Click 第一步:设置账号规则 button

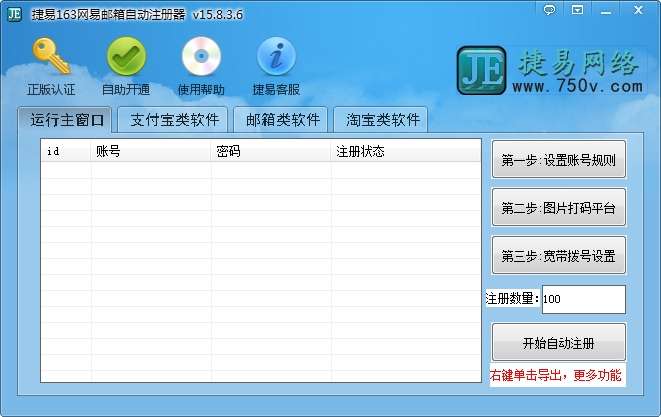(x=559, y=160)
